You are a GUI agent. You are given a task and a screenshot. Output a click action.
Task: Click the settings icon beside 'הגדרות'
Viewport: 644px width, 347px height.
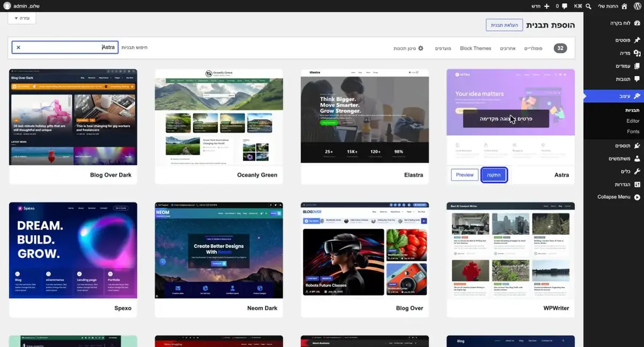coord(637,184)
